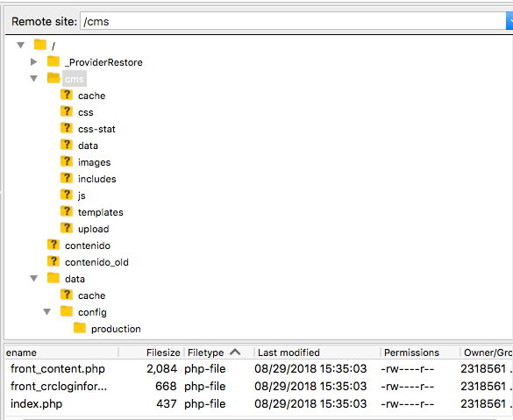
Task: Select the includes folder in tree
Action: pos(96,179)
